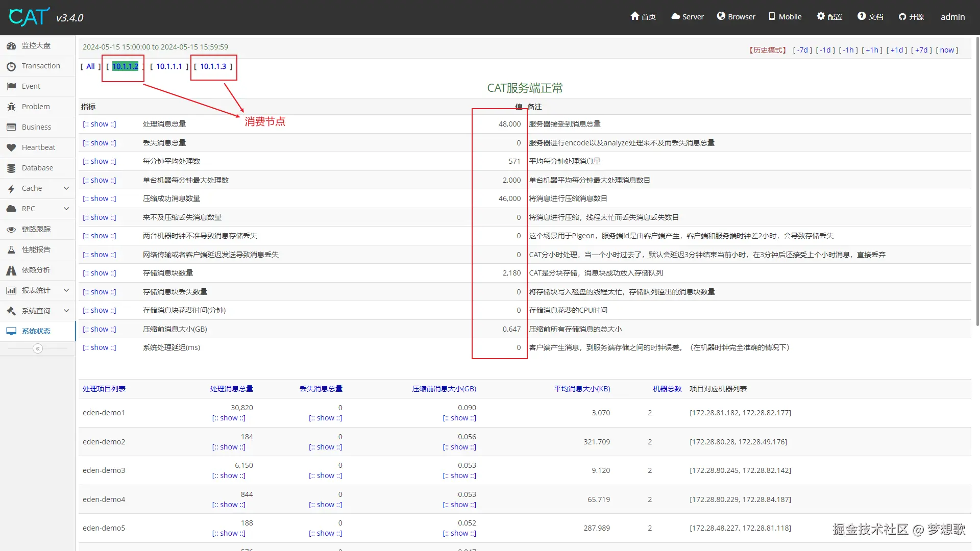Expand the RPC submenu chevron
The image size is (980, 551).
pos(66,209)
